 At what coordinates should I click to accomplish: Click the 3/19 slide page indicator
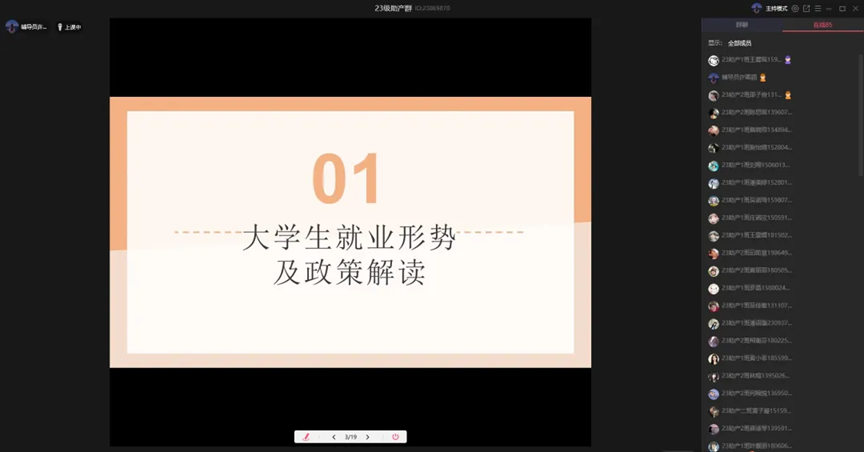351,437
